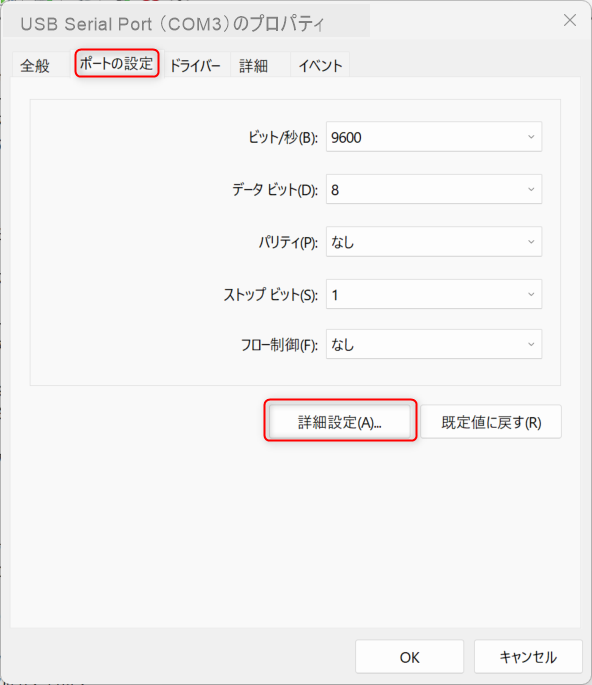Screen dimensions: 592x685
Task: Close the properties dialog with X
Action: tap(570, 20)
